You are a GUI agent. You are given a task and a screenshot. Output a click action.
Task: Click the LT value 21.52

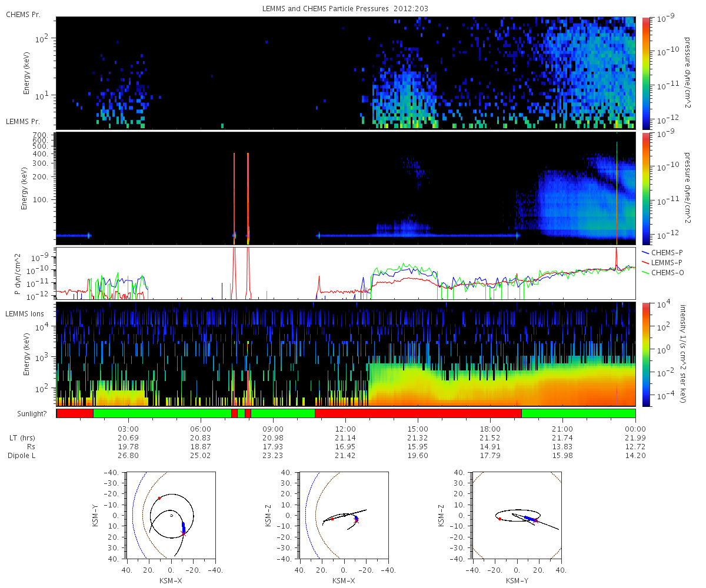(x=490, y=438)
